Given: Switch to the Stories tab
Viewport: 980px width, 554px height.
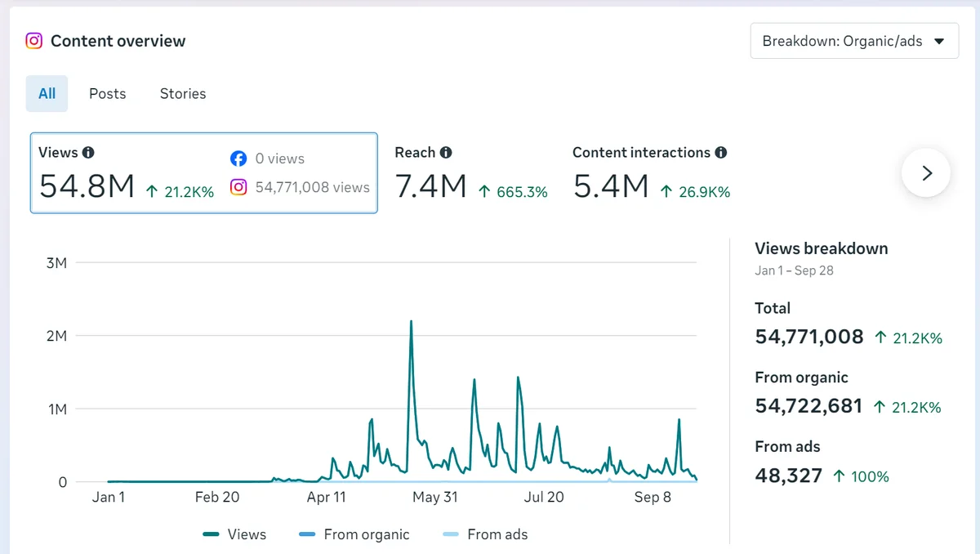Looking at the screenshot, I should click(x=183, y=94).
